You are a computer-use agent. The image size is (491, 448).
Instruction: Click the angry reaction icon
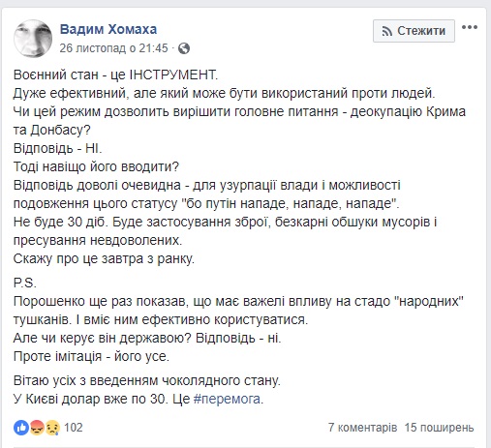pyautogui.click(x=37, y=428)
